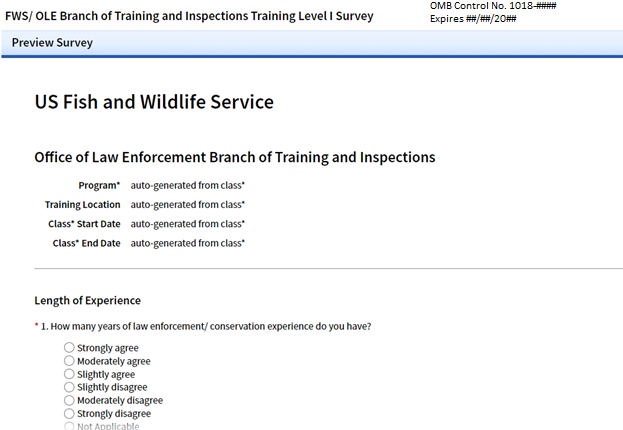Viewport: 623px width, 430px height.
Task: Click the Training Location auto-generated value
Action: pyautogui.click(x=188, y=205)
